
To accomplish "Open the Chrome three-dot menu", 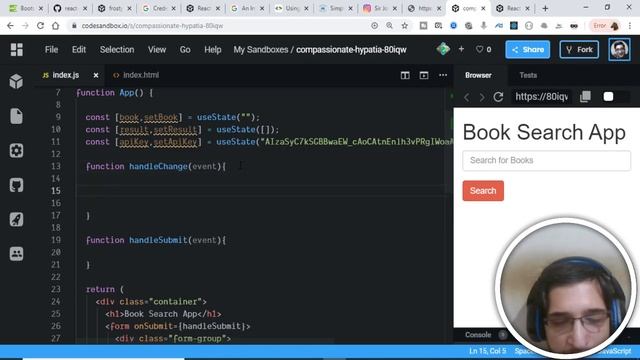I will click(630, 26).
